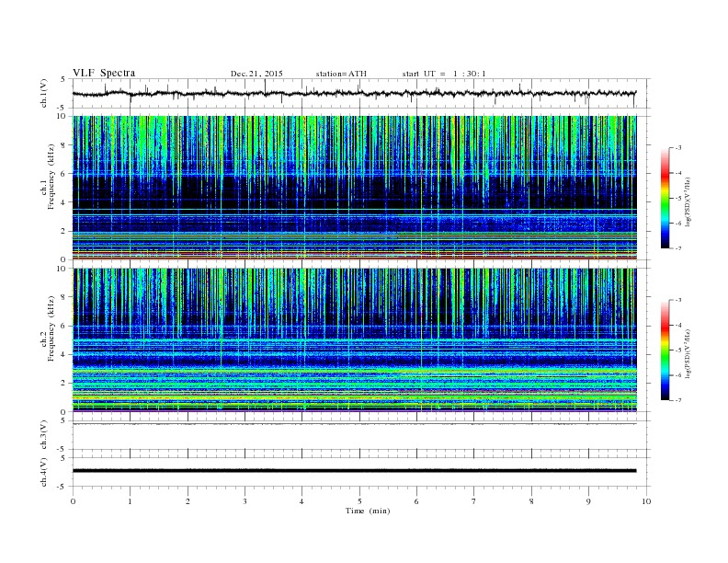Click the log(PSD) label beside ch.1 colorbar
This screenshot has width=728, height=563.
[688, 202]
